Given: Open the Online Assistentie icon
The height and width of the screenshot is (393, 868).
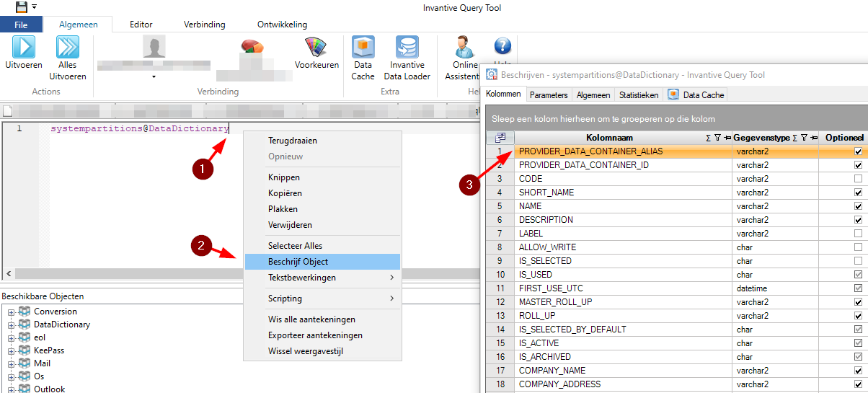Looking at the screenshot, I should 464,48.
